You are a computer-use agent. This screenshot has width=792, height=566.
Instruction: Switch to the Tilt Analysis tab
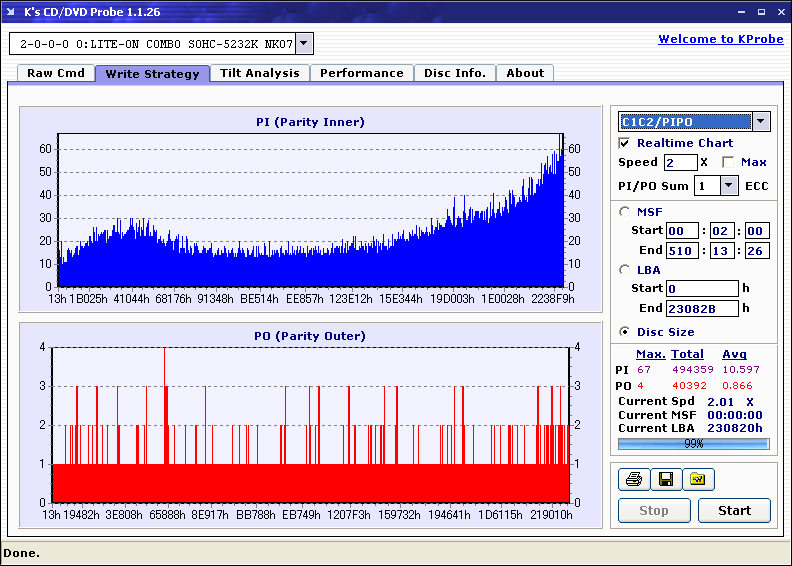tap(260, 73)
